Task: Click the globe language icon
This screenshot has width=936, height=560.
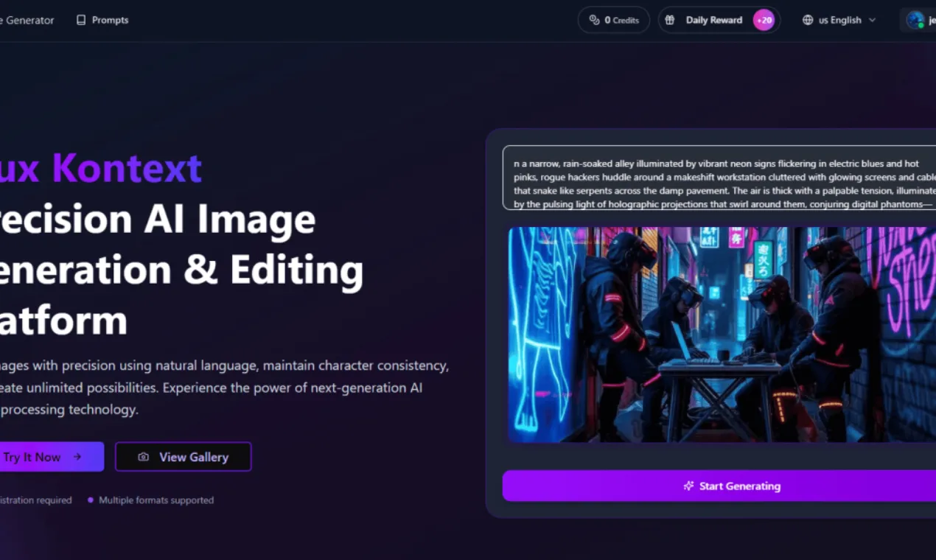Action: pyautogui.click(x=808, y=20)
